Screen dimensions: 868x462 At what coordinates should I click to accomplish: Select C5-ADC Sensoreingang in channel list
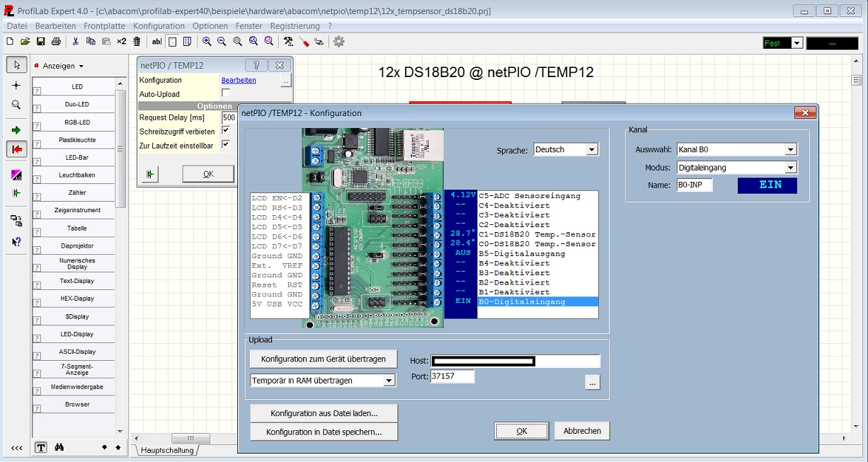coord(538,196)
